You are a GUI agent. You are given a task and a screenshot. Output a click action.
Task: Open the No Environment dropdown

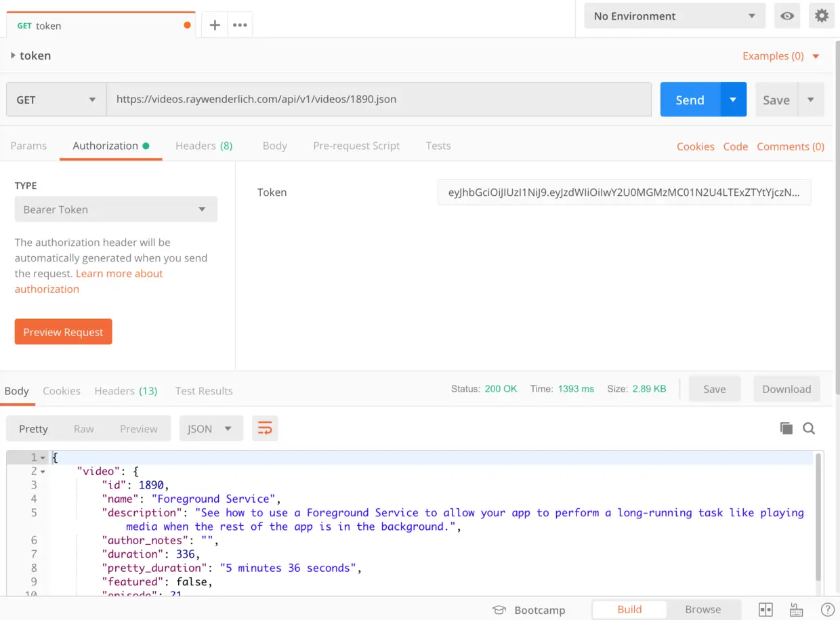[675, 16]
